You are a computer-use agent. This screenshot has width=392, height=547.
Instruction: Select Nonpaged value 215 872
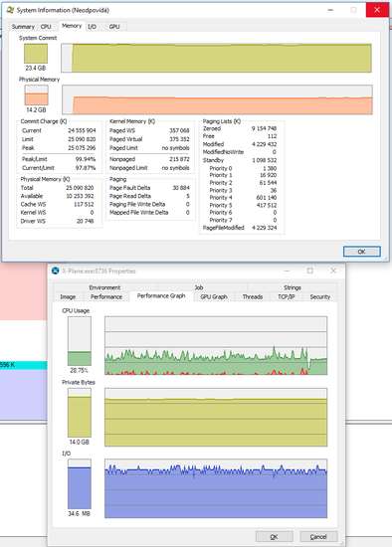click(x=179, y=159)
